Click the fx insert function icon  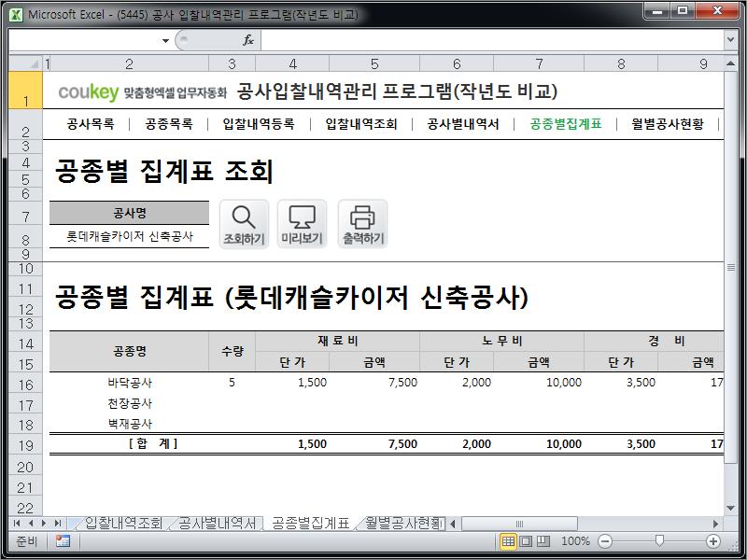coord(248,40)
